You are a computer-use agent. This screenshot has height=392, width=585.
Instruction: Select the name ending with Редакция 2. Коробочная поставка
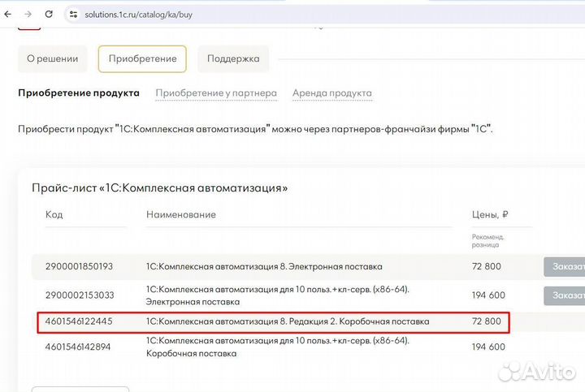(x=288, y=321)
